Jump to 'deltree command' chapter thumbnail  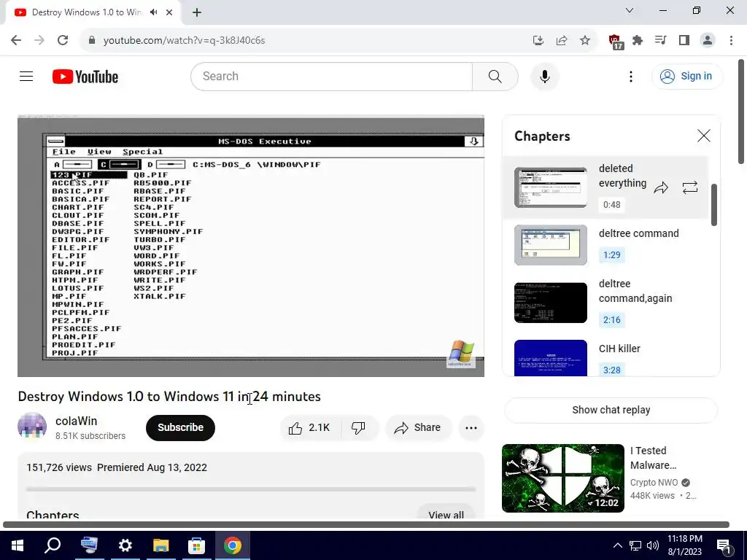click(x=551, y=245)
